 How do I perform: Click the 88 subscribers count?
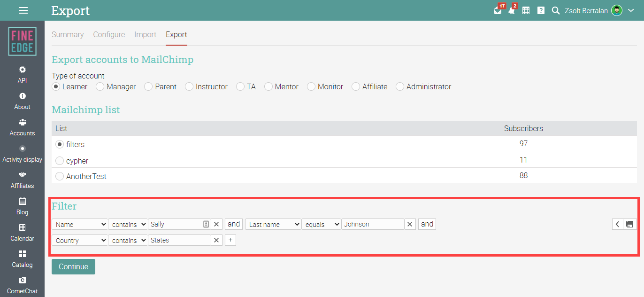pyautogui.click(x=523, y=175)
